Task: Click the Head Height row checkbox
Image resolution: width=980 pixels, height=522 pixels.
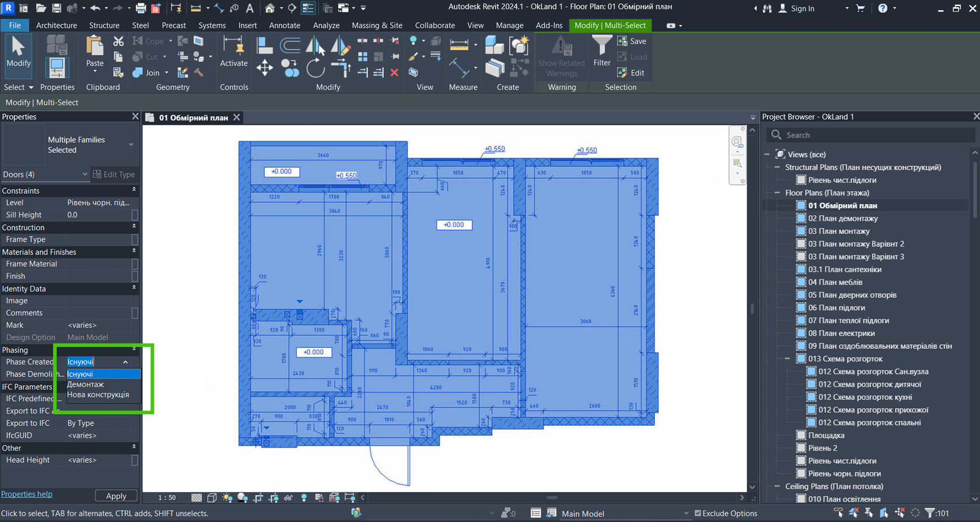Action: [135, 460]
